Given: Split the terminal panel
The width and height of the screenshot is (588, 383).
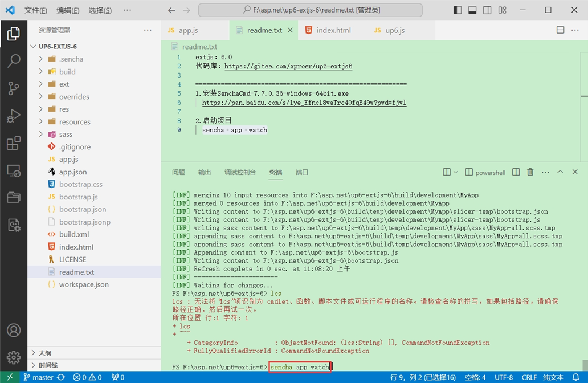Looking at the screenshot, I should [x=516, y=172].
